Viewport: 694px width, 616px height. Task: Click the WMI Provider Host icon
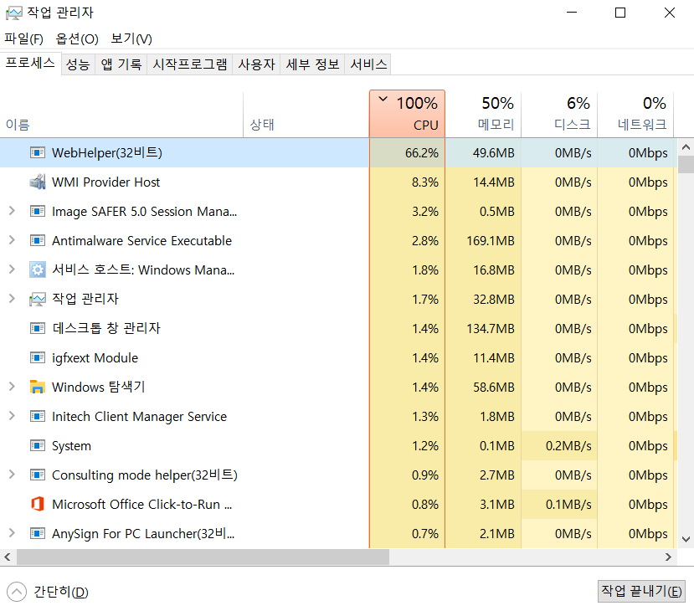(x=38, y=182)
